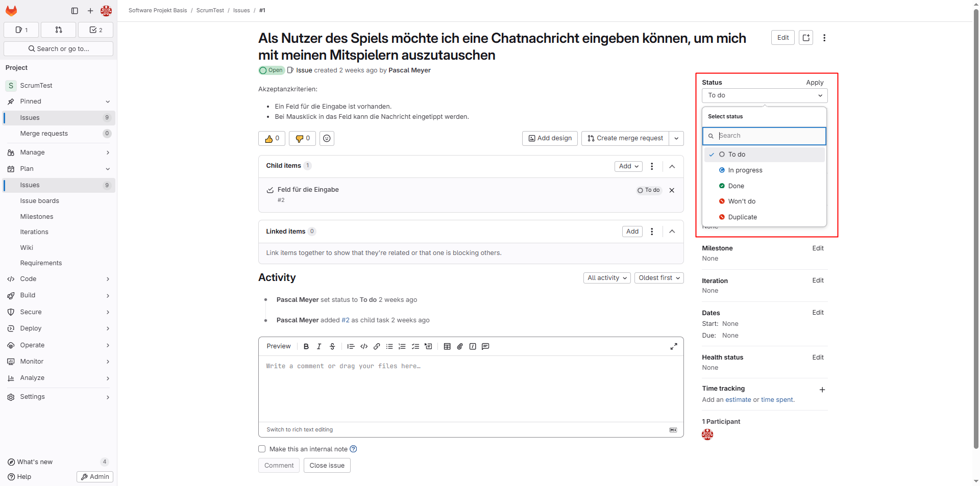Image resolution: width=980 pixels, height=486 pixels.
Task: Open Issue boards in the sidebar
Action: click(x=39, y=201)
